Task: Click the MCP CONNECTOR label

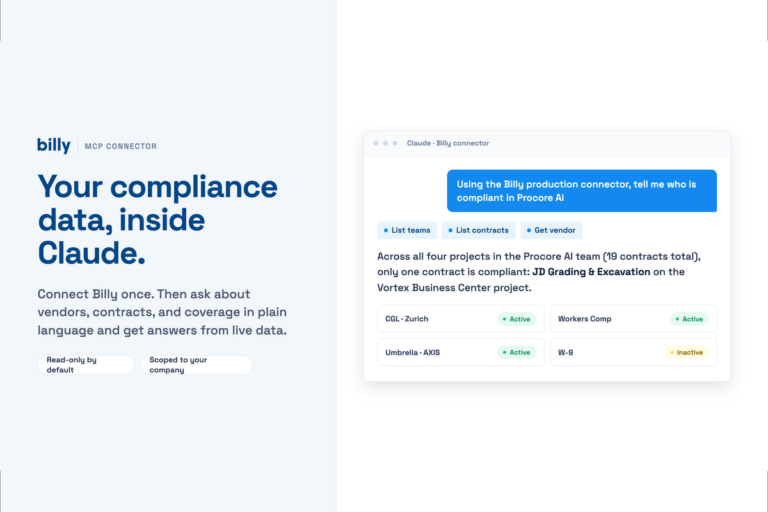Action: (x=120, y=146)
